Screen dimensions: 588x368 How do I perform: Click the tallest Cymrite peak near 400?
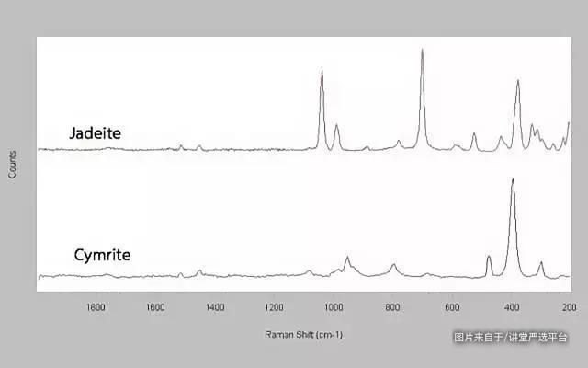(x=513, y=181)
